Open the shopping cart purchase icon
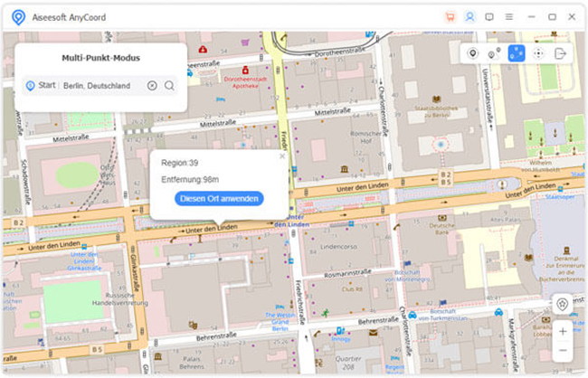The height and width of the screenshot is (378, 588). pyautogui.click(x=450, y=16)
